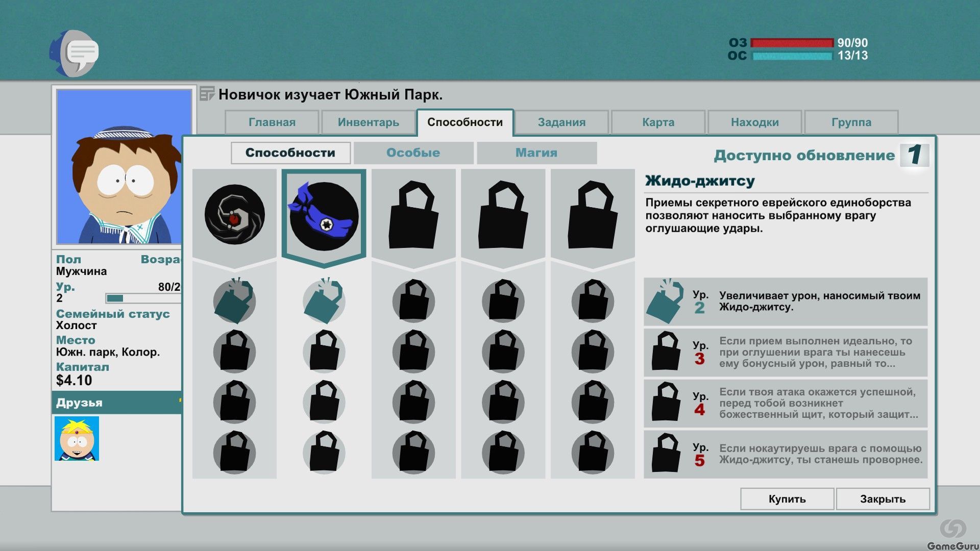Click the locked padlock beside Ур. 4
This screenshot has width=980, height=551.
666,403
